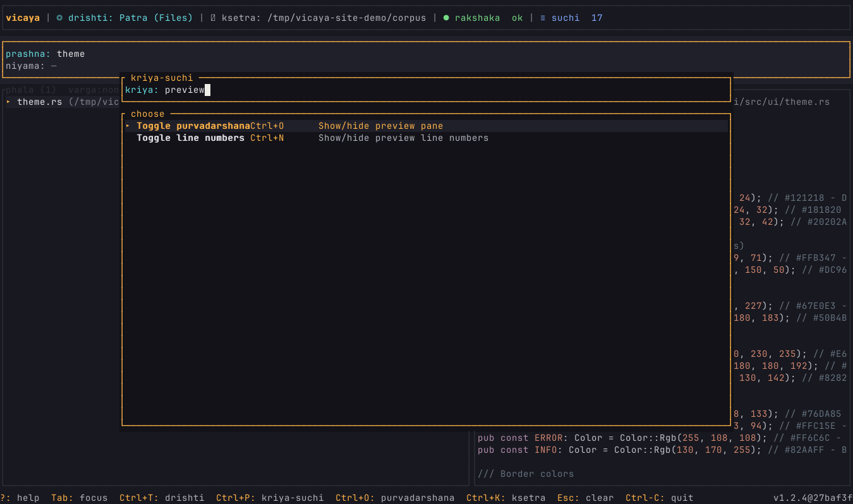Click 'Ctrl+O: purvadarshana' in status bar
853x504 pixels.
[x=395, y=498]
